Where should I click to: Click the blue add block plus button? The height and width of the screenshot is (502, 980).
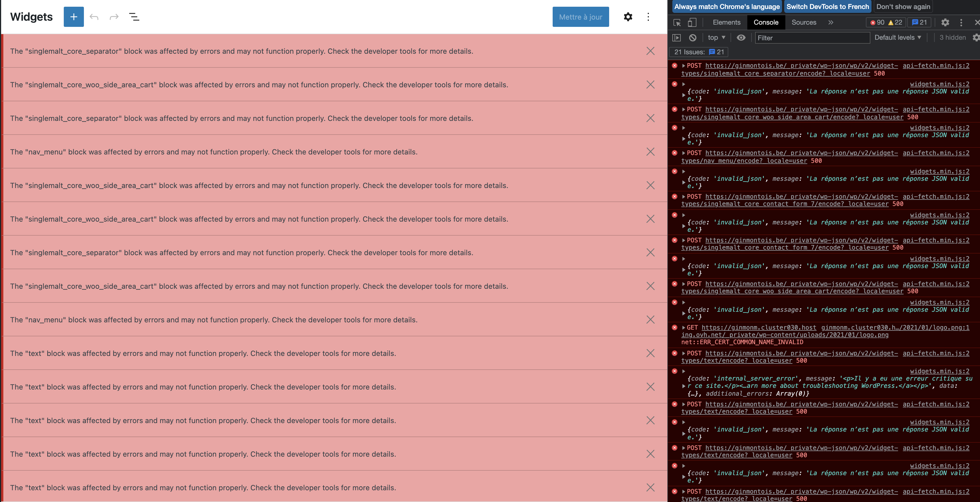(x=74, y=17)
